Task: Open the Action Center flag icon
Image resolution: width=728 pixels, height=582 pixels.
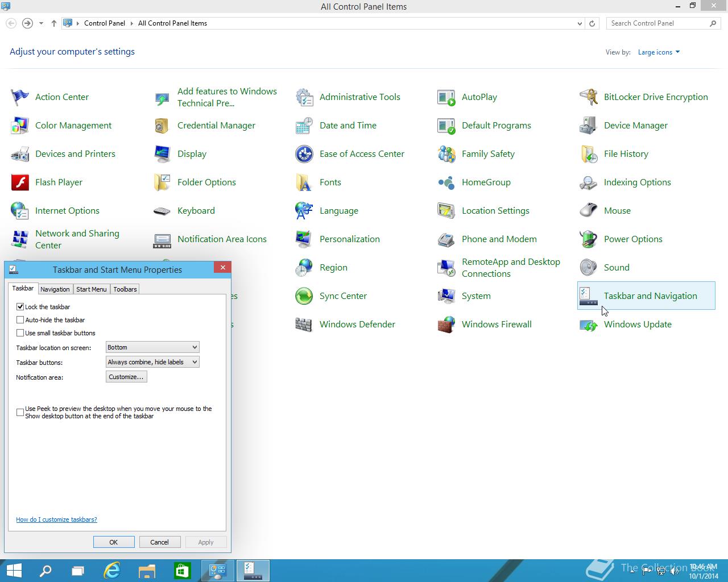Action: pyautogui.click(x=20, y=97)
